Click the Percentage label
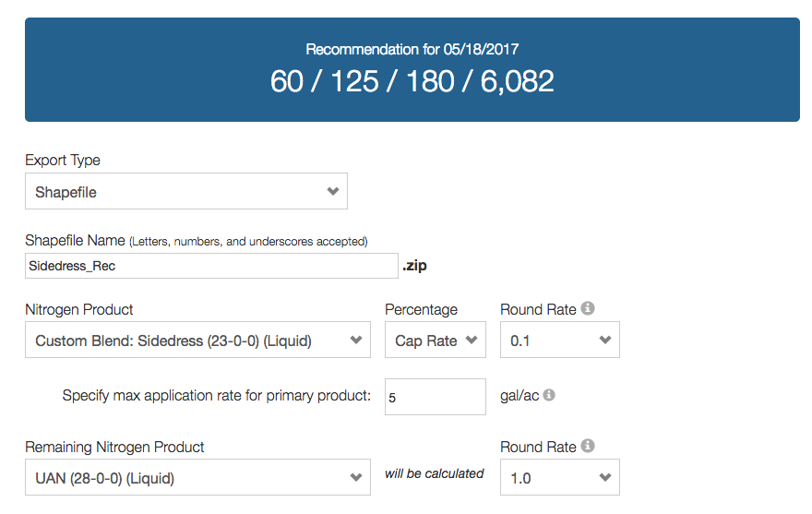 pyautogui.click(x=421, y=309)
